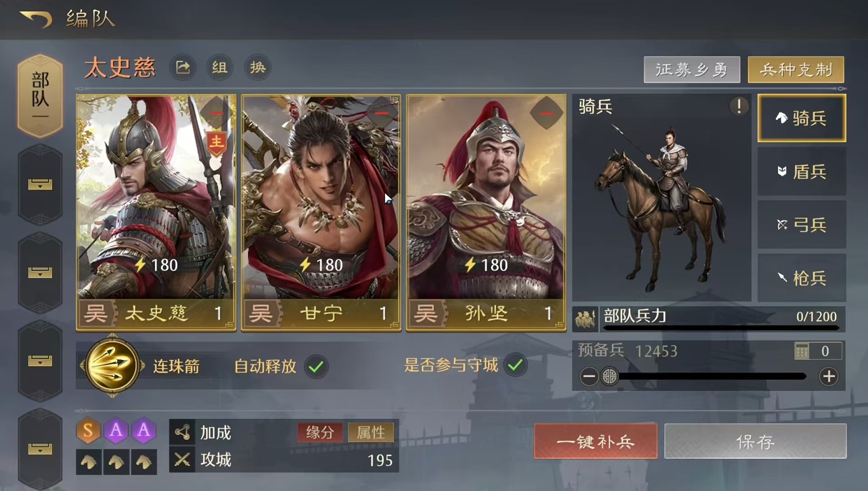Select the 弓兵 troop type
868x491 pixels.
click(x=802, y=225)
